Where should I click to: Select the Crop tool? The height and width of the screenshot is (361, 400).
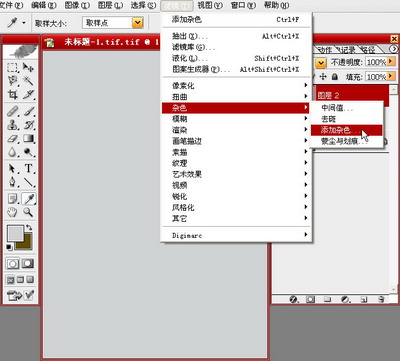pos(13,95)
